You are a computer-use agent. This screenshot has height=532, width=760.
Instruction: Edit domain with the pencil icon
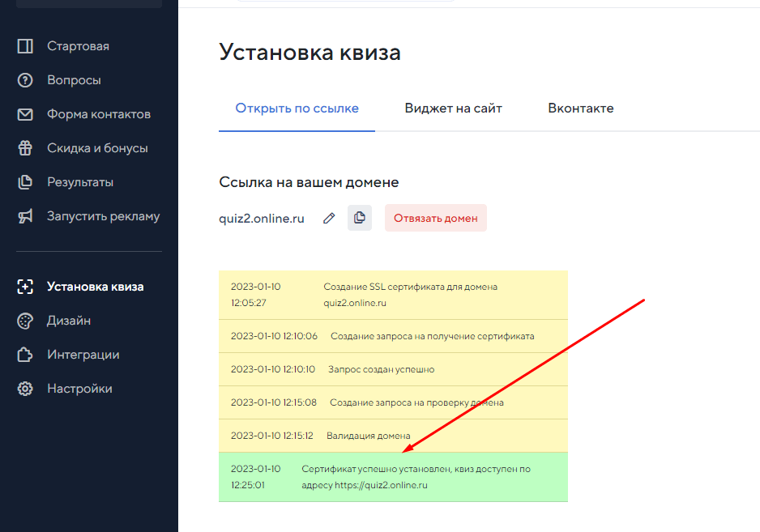(329, 219)
